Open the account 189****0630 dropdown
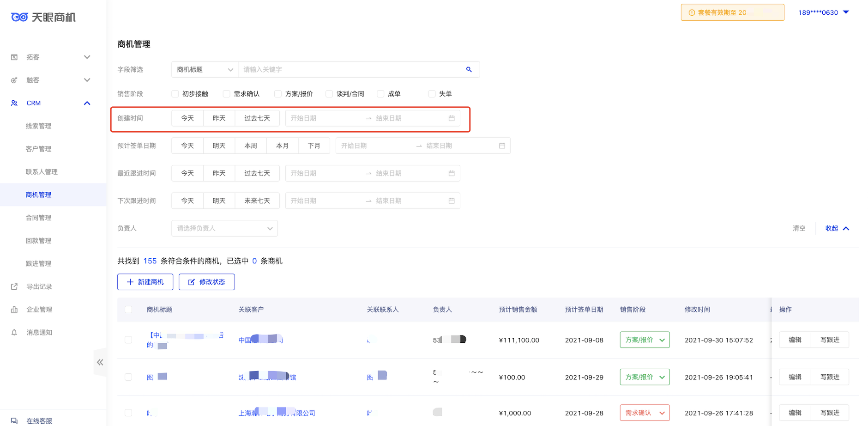 [824, 12]
